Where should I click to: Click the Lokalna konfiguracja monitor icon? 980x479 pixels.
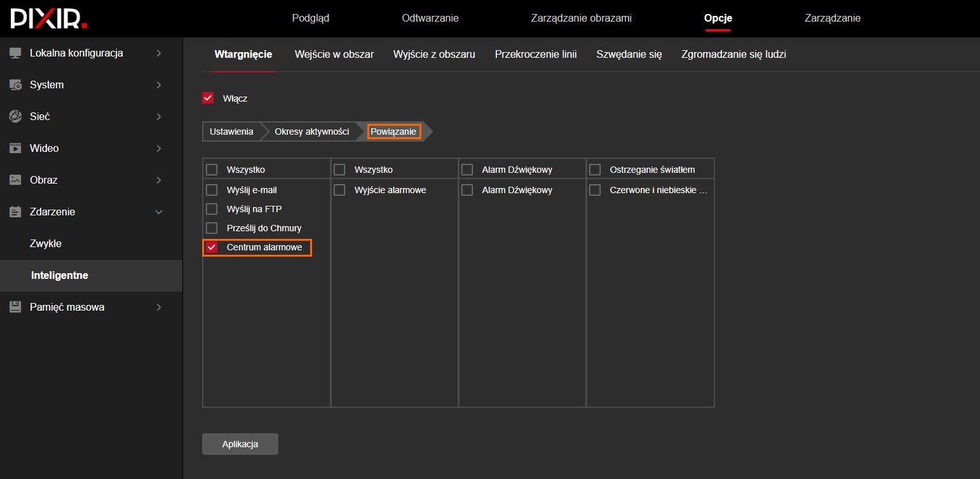15,53
